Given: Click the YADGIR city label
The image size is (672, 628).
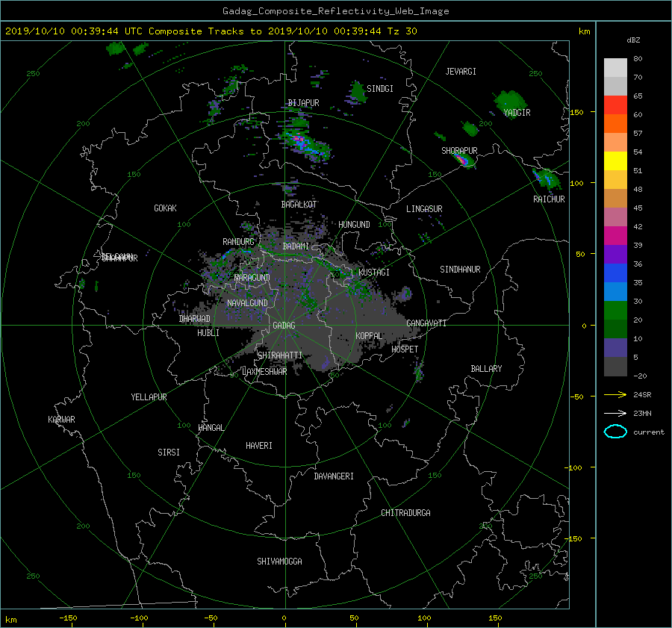Looking at the screenshot, I should pos(517,113).
